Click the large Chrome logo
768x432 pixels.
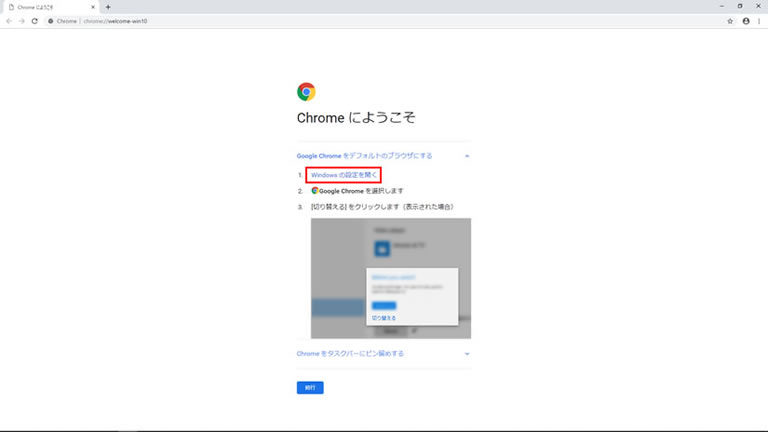tap(306, 92)
